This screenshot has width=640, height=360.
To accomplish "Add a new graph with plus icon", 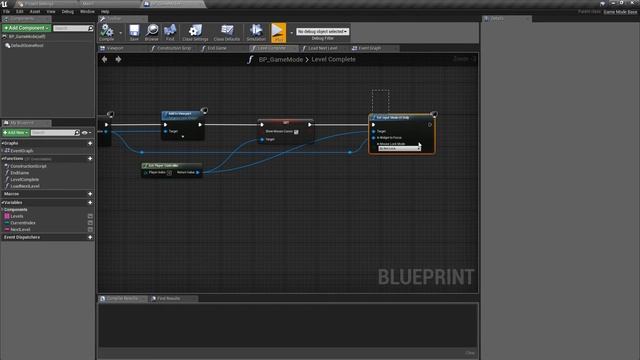I will (x=90, y=143).
